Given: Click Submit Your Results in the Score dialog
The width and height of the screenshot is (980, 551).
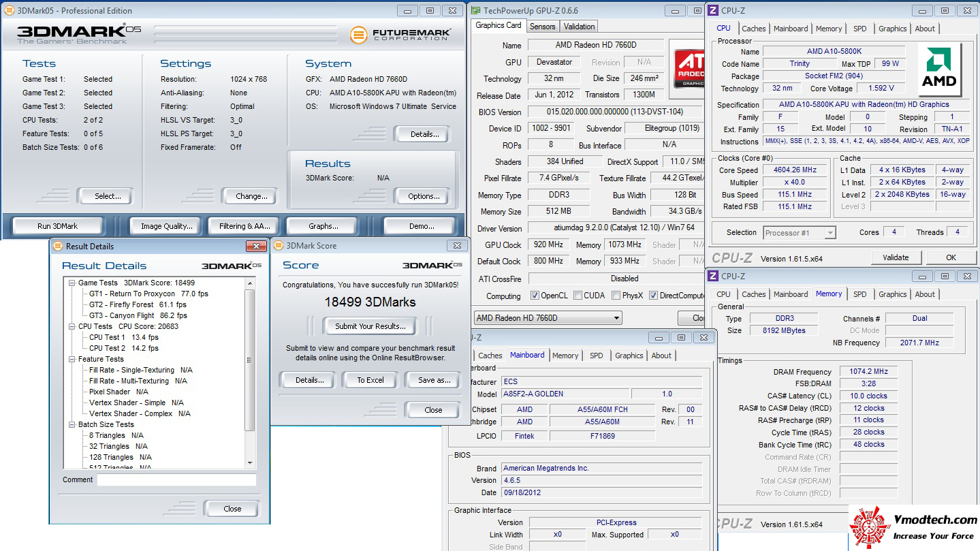Looking at the screenshot, I should tap(370, 326).
